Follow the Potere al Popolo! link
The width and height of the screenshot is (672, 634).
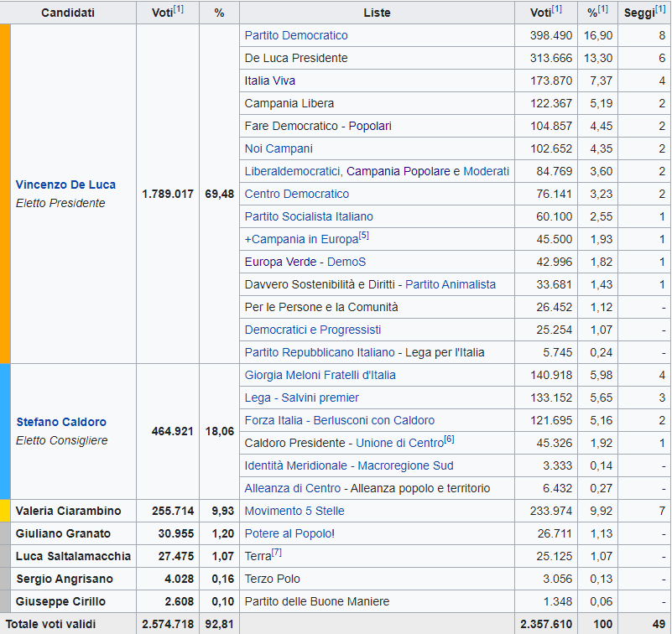click(x=289, y=533)
